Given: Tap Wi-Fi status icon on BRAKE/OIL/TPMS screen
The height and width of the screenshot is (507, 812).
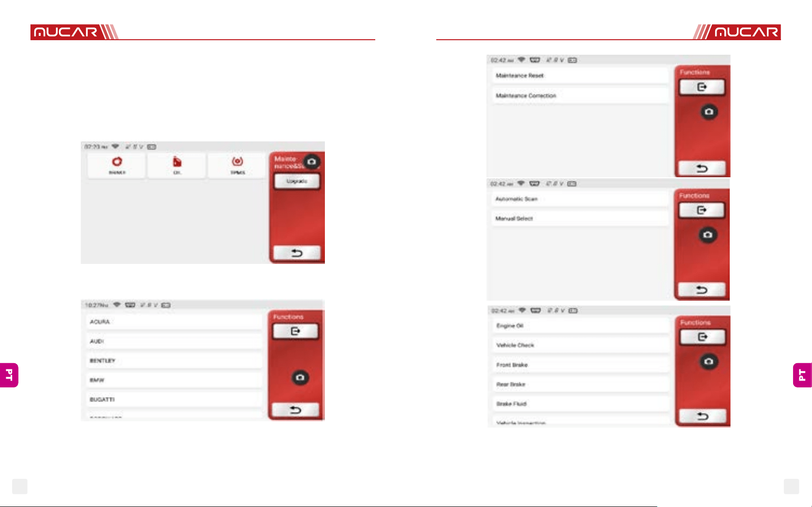Looking at the screenshot, I should tap(115, 146).
